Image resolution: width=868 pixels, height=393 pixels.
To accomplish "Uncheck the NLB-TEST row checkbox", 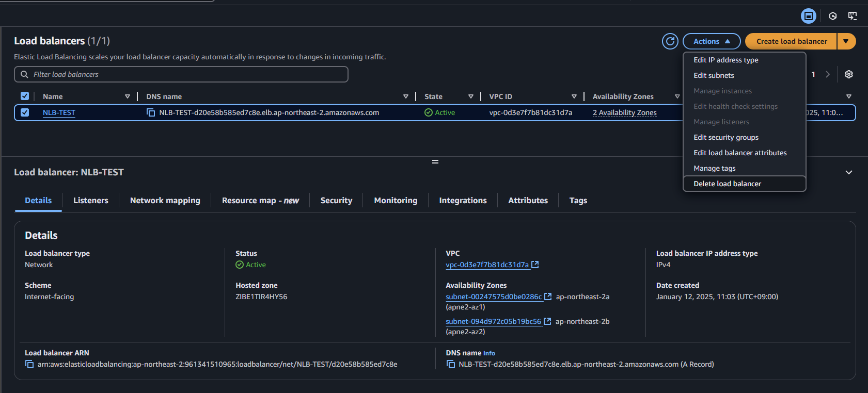I will pyautogui.click(x=25, y=112).
